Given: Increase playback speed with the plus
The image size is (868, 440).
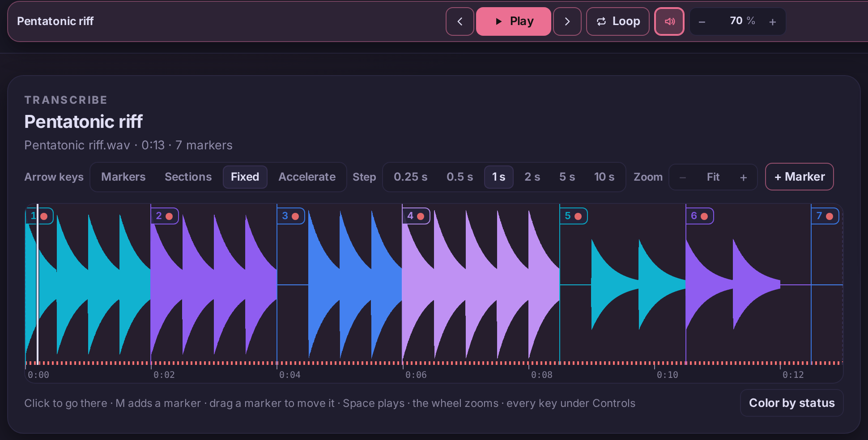Looking at the screenshot, I should (773, 22).
